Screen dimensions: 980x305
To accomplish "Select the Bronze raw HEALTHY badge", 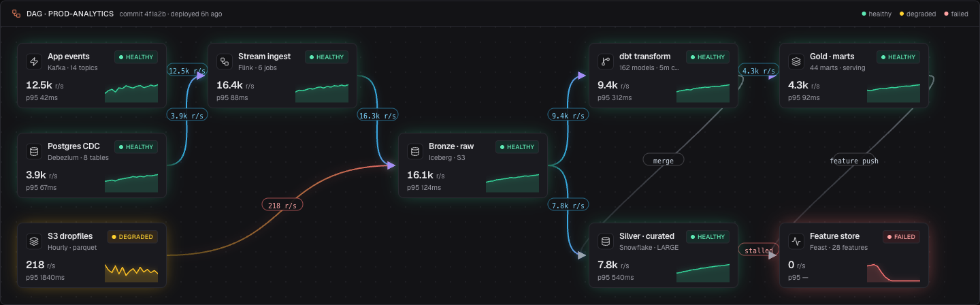I will [517, 146].
